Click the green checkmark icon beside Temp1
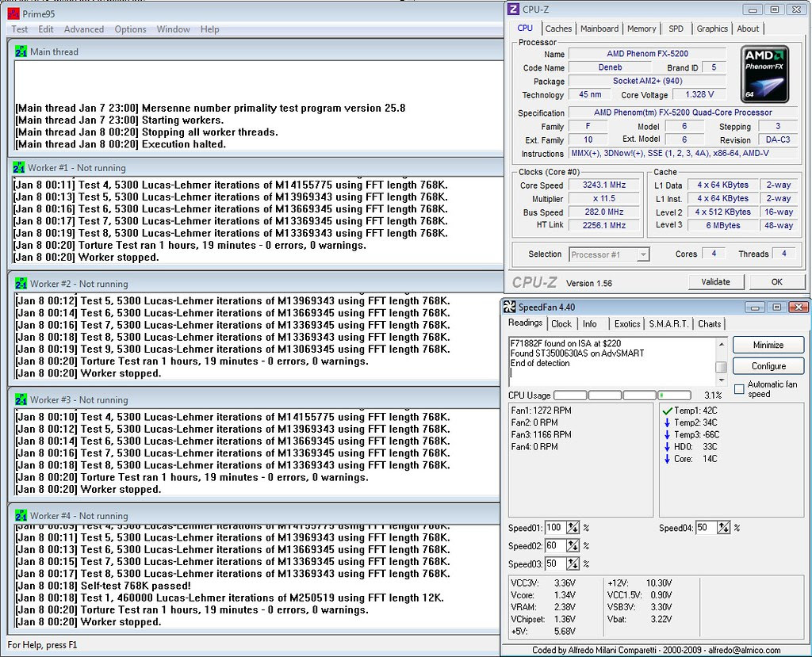 [667, 411]
